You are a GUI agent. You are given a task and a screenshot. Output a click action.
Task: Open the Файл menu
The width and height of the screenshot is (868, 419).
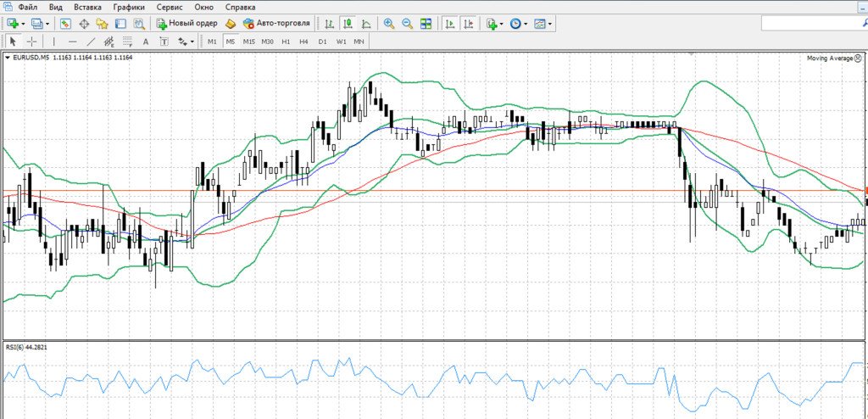coord(27,7)
